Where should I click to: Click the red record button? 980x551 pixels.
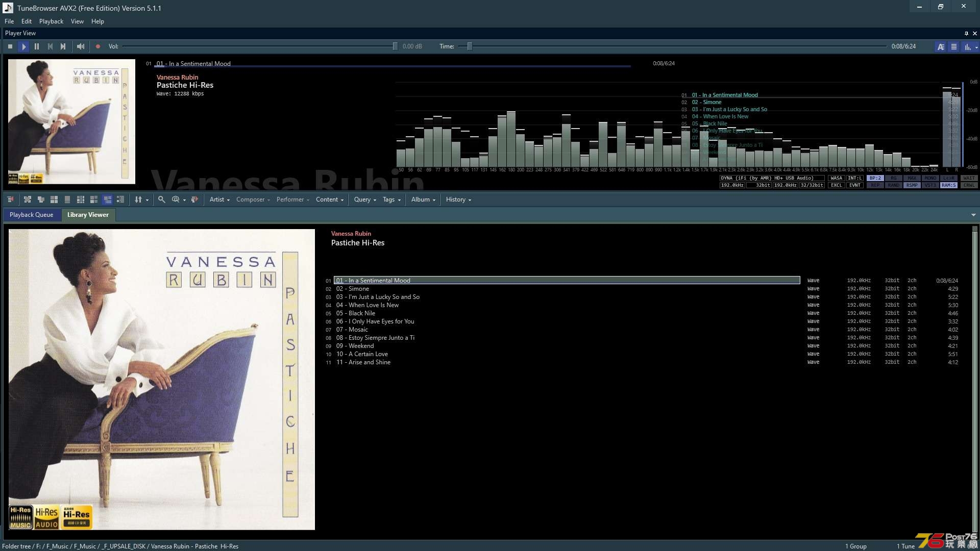(98, 46)
